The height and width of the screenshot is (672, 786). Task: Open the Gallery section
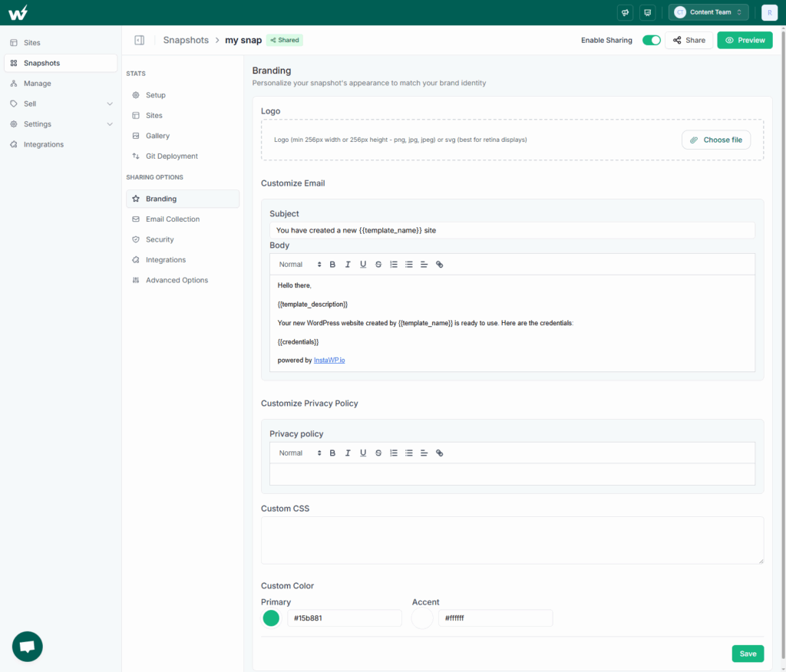coord(183,136)
